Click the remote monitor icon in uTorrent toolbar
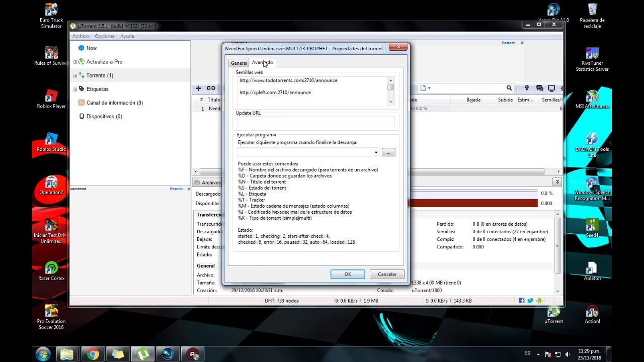This screenshot has height=362, width=644. pos(551,88)
